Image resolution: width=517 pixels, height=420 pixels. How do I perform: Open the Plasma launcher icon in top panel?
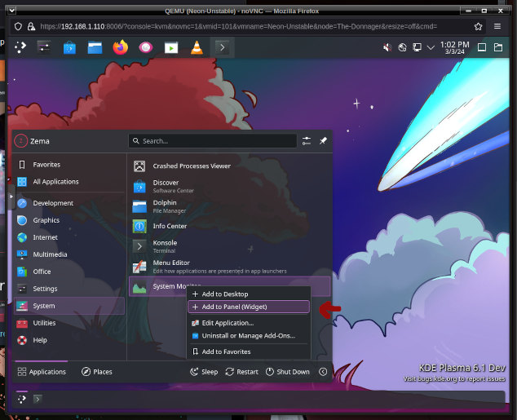pos(20,47)
